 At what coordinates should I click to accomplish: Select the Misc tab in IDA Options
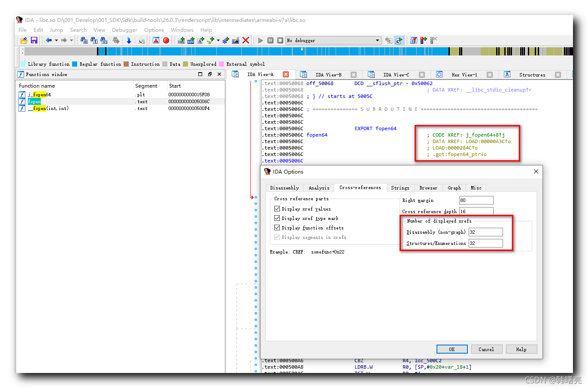[476, 188]
